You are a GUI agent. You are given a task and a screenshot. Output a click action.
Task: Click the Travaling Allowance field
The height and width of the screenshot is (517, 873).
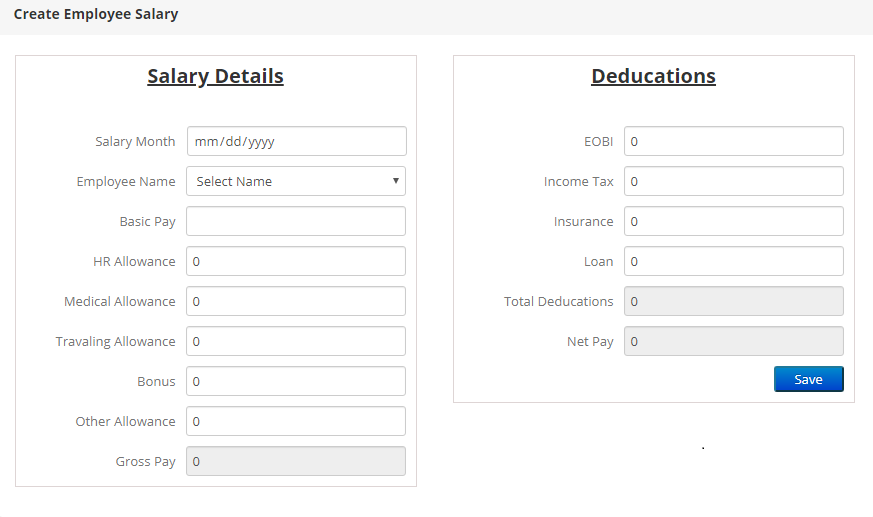296,341
